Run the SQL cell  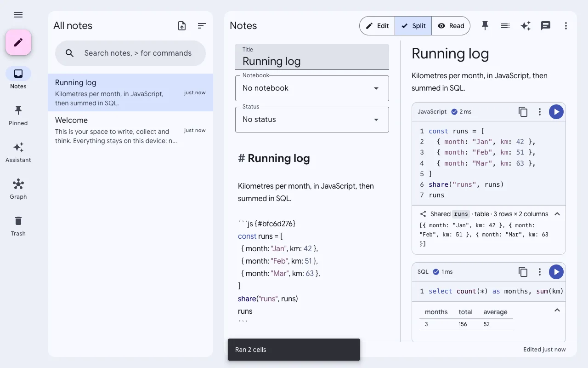(x=556, y=272)
